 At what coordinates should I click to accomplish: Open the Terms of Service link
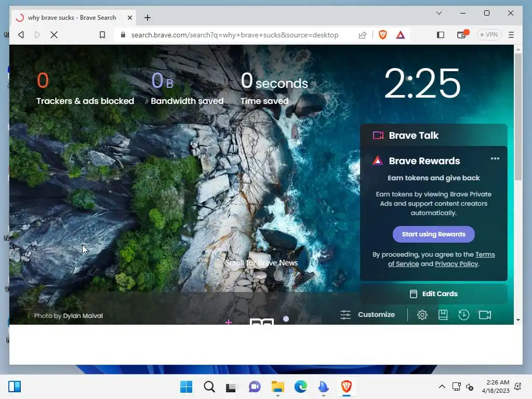click(442, 259)
